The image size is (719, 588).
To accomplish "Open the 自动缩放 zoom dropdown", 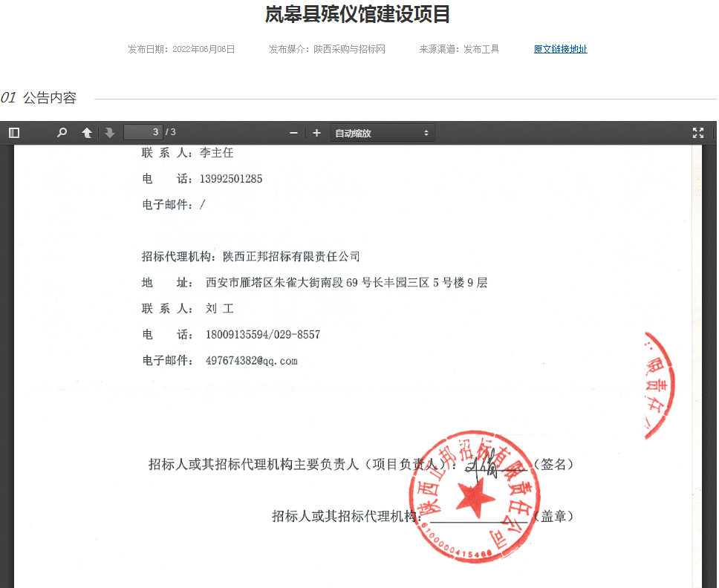I will [x=382, y=133].
